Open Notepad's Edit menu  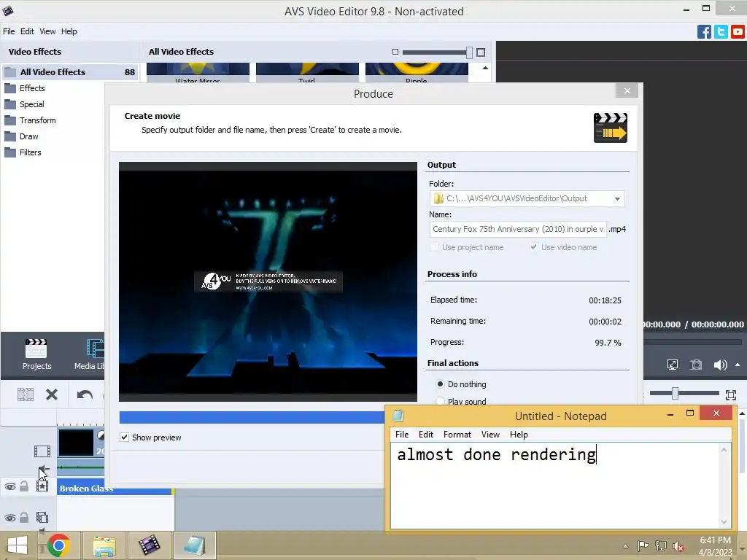pyautogui.click(x=425, y=435)
